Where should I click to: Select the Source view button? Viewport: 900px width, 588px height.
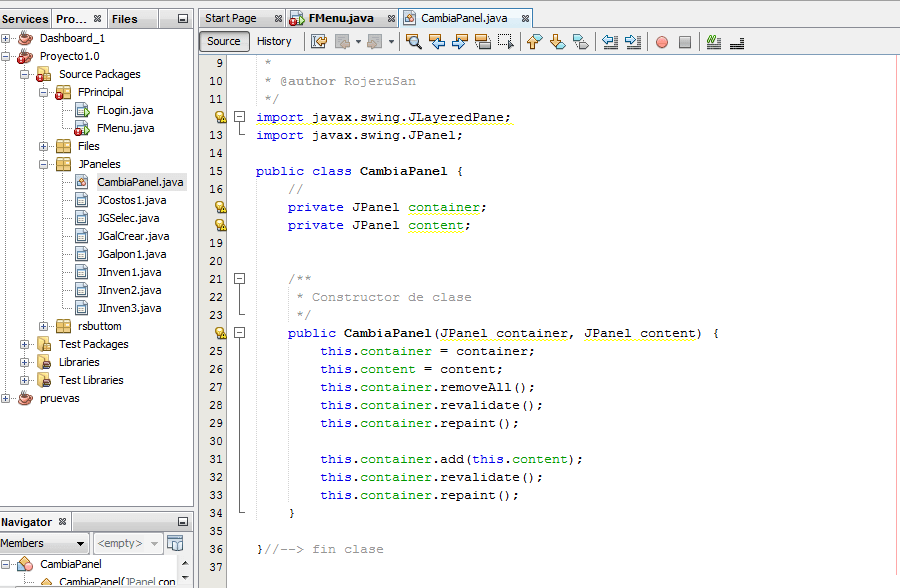click(223, 41)
